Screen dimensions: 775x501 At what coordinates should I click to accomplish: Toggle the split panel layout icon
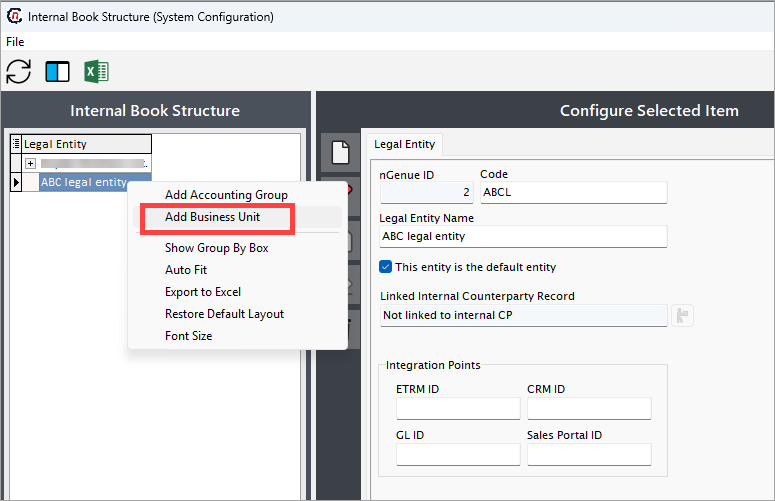point(57,72)
